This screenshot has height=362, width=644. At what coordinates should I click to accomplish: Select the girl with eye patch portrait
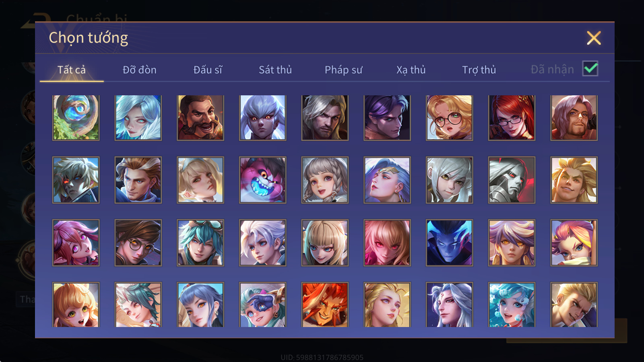(x=263, y=304)
